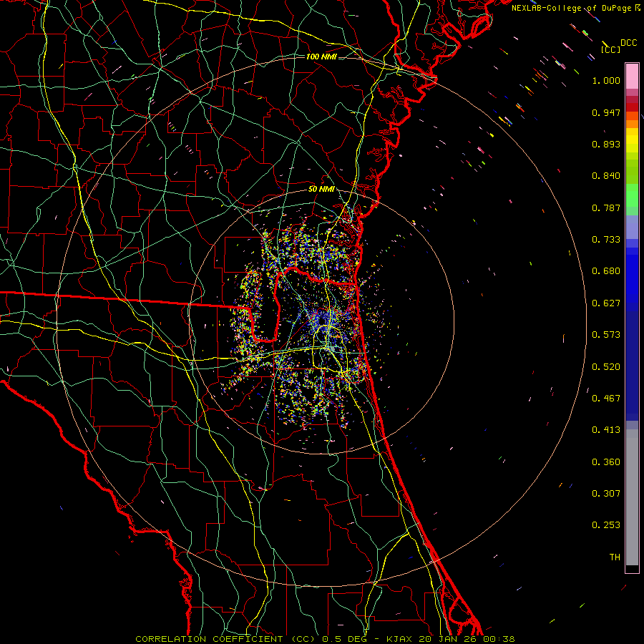Click the TH threshold legend label

pyautogui.click(x=615, y=557)
